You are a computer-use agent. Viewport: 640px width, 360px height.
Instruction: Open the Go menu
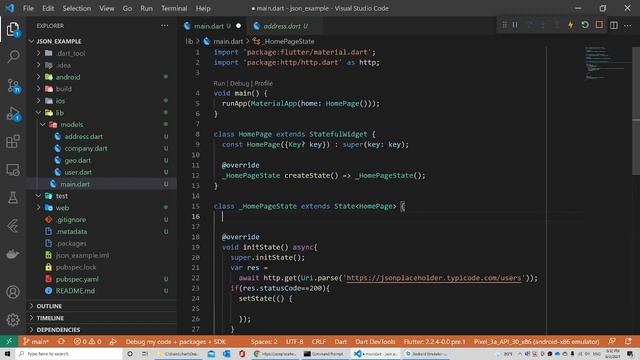pyautogui.click(x=127, y=8)
